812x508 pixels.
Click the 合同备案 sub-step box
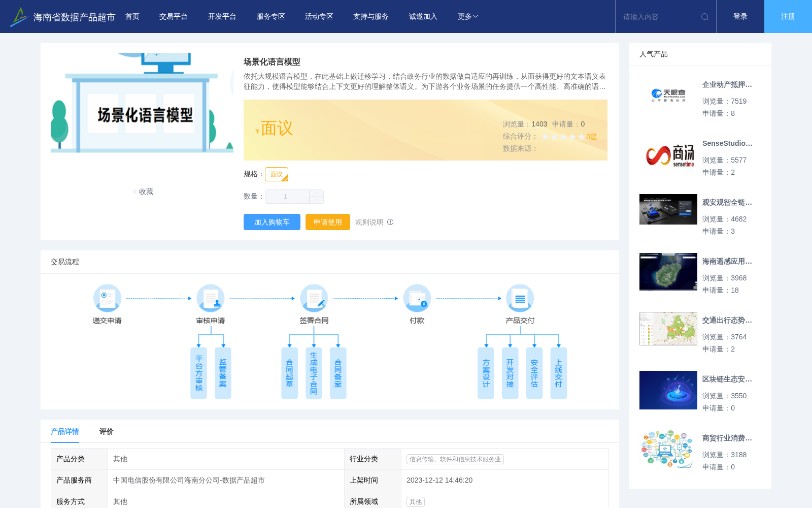coord(338,373)
